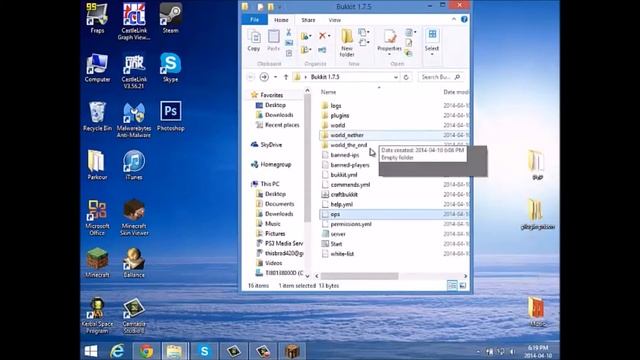The image size is (640, 360).
Task: Select the bukkit.yml file
Action: [x=344, y=175]
